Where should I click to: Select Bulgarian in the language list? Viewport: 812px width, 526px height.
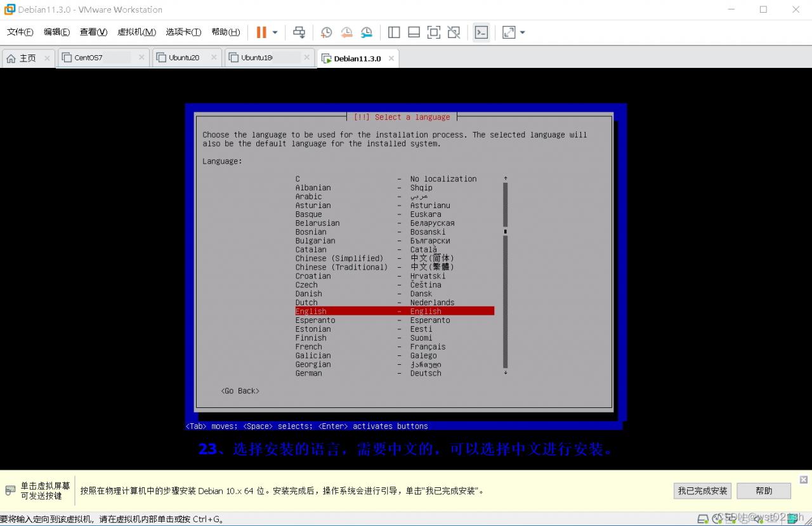pos(395,241)
